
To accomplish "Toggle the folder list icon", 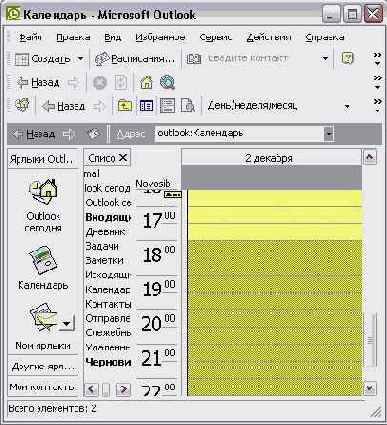I will point(146,106).
